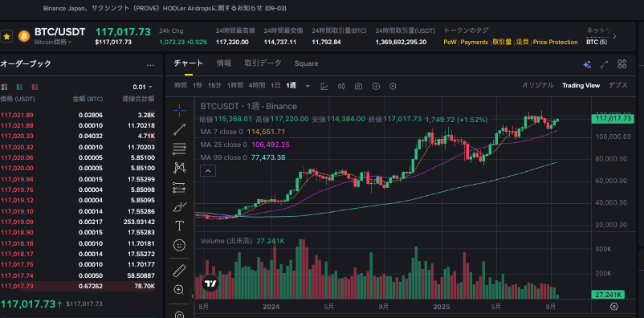Select the オリジナル chart view

538,85
